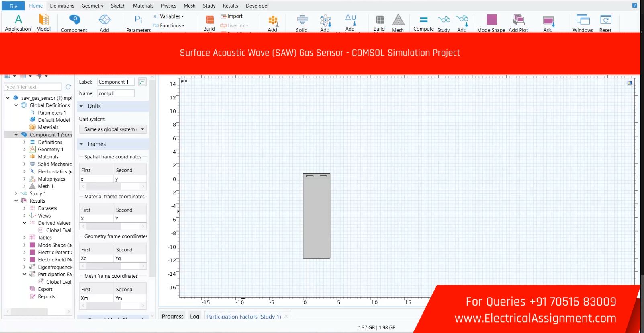Collapse the Results tree node

click(16, 201)
